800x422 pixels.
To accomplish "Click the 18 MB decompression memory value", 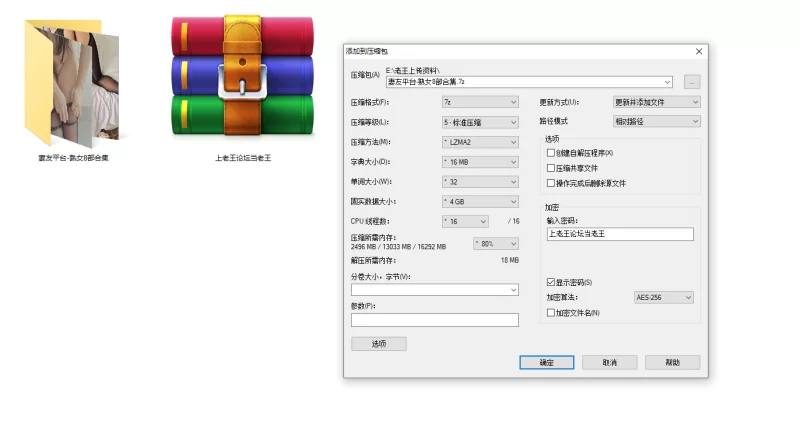I will coord(510,260).
